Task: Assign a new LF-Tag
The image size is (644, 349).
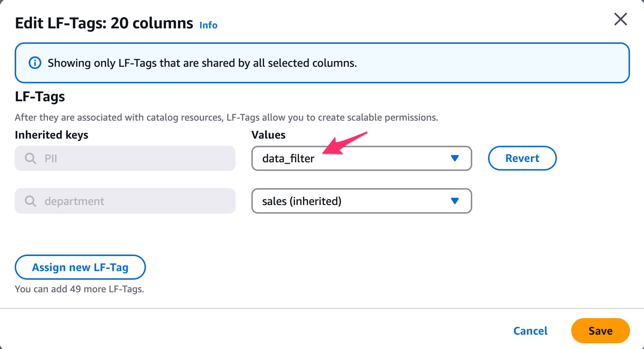Action: click(x=80, y=267)
